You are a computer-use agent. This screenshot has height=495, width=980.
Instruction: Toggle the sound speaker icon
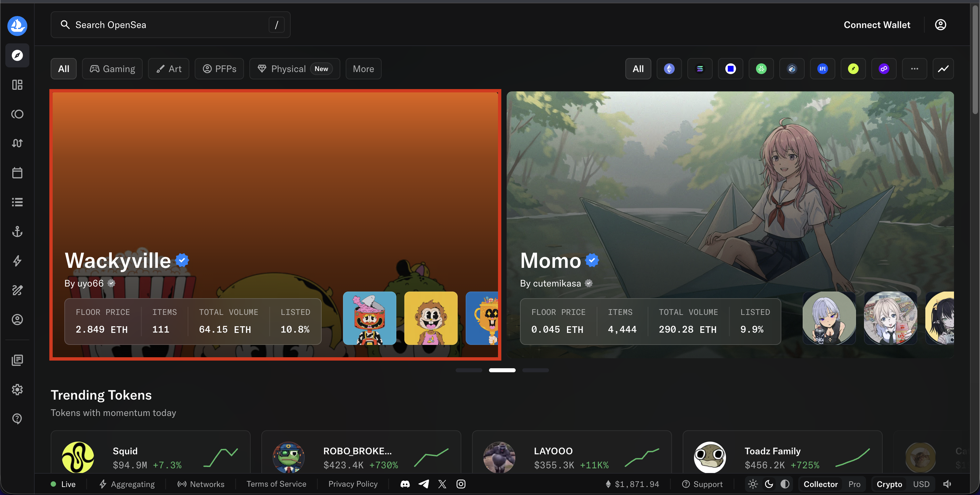click(947, 484)
